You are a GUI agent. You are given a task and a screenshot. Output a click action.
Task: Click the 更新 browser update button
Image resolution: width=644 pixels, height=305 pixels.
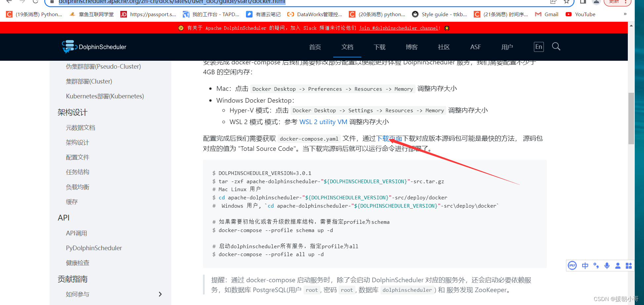click(x=618, y=2)
